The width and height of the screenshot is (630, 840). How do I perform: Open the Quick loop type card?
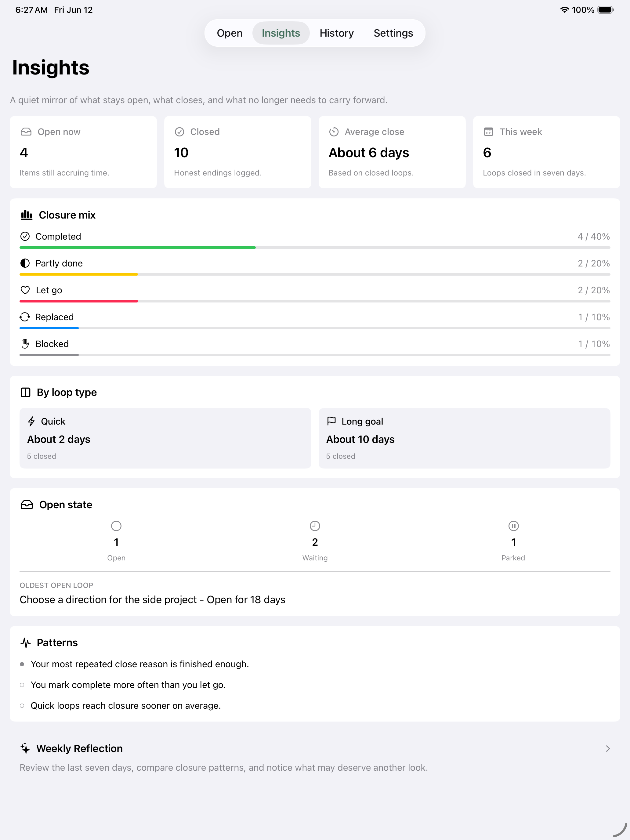pyautogui.click(x=165, y=438)
